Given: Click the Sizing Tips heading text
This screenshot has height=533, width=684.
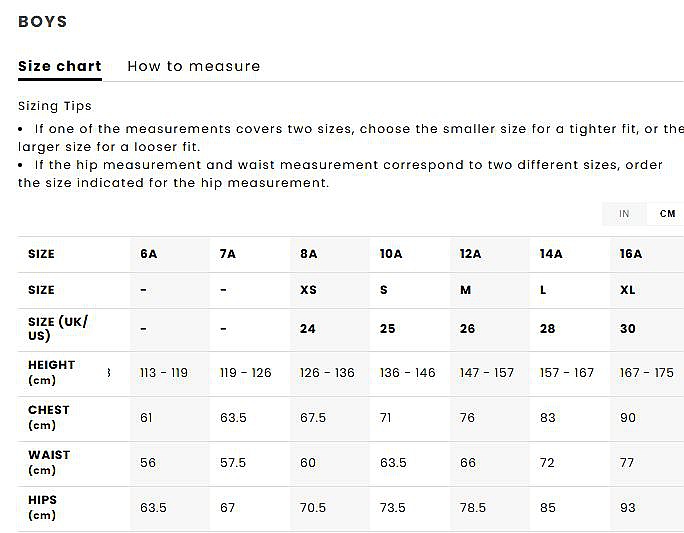Looking at the screenshot, I should (x=55, y=106).
